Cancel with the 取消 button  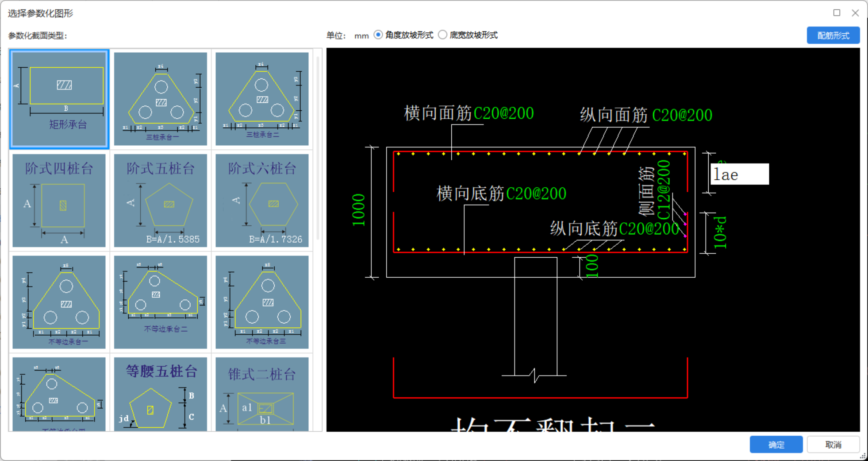tap(833, 445)
